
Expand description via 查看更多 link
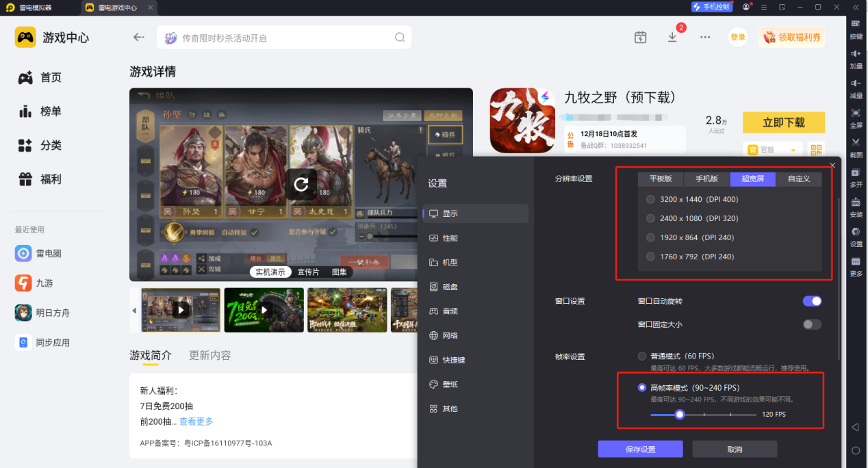[x=196, y=421]
